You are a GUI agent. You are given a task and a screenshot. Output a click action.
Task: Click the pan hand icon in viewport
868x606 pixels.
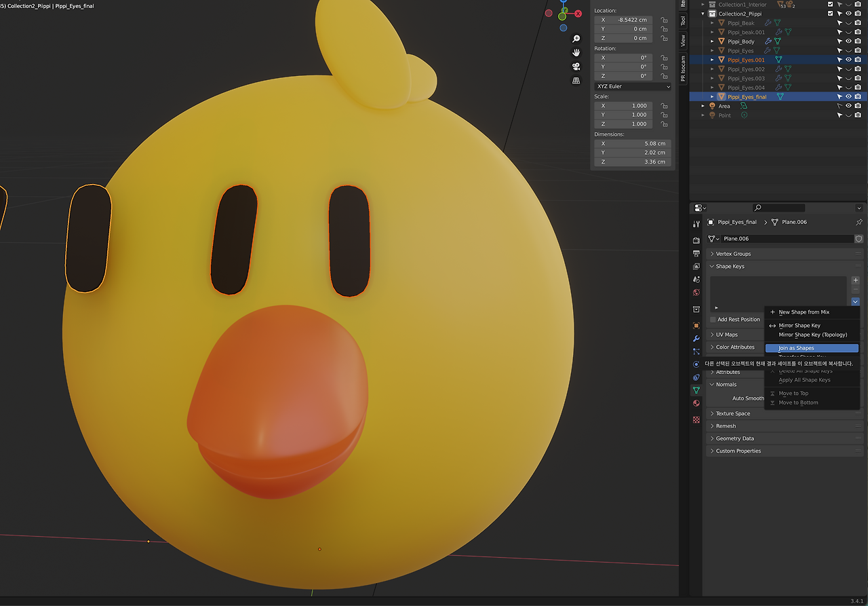[576, 52]
